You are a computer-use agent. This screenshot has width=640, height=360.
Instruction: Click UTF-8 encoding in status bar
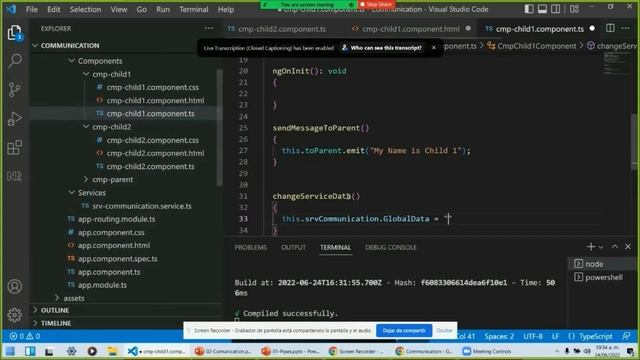pos(533,336)
